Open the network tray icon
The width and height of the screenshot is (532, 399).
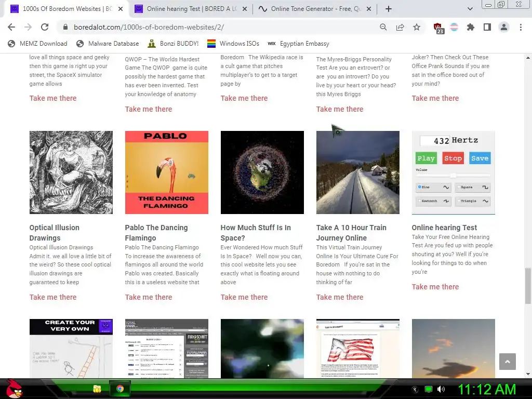tap(429, 389)
